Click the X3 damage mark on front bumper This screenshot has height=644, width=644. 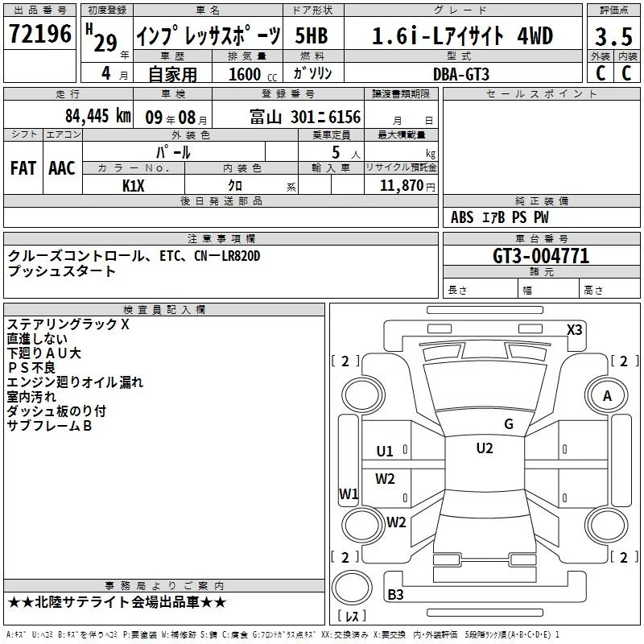point(574,330)
